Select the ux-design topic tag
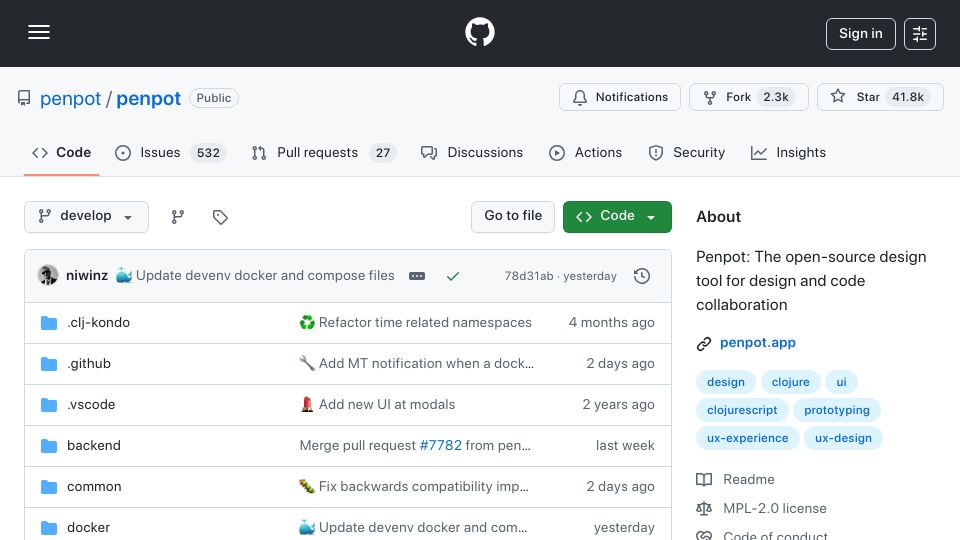The image size is (960, 540). (843, 438)
